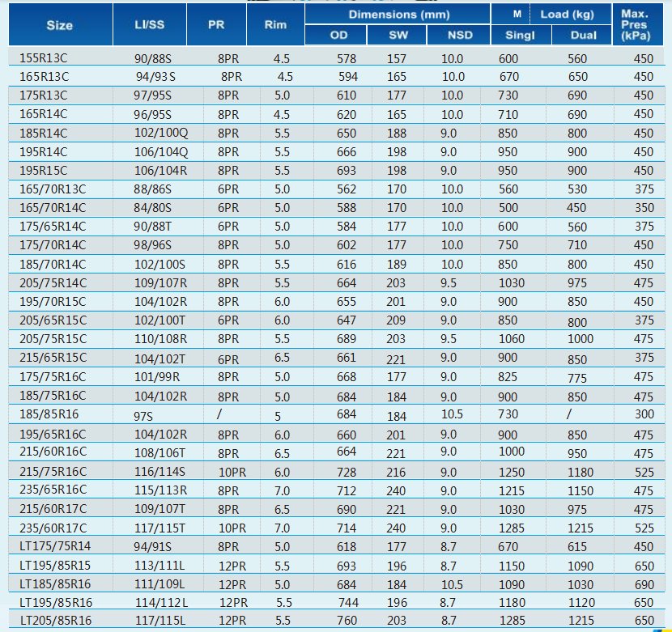Select the 690 max pressure cell
This screenshot has width=672, height=632.
643,584
